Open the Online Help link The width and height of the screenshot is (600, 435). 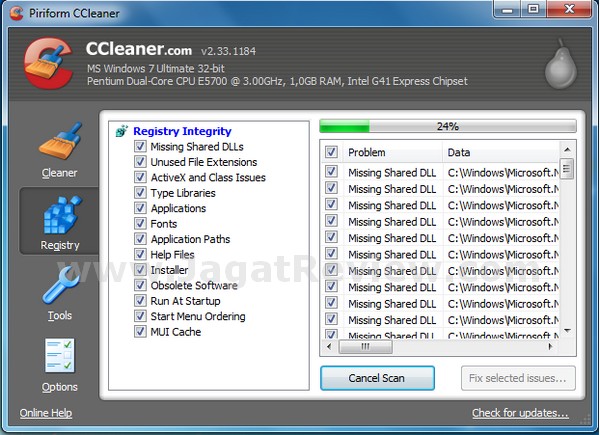(x=46, y=413)
